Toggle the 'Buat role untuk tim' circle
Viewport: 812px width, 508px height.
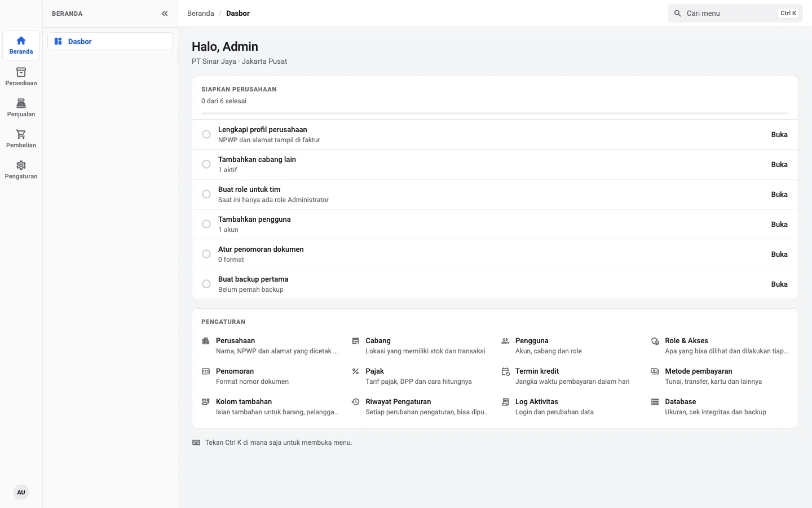(x=206, y=194)
